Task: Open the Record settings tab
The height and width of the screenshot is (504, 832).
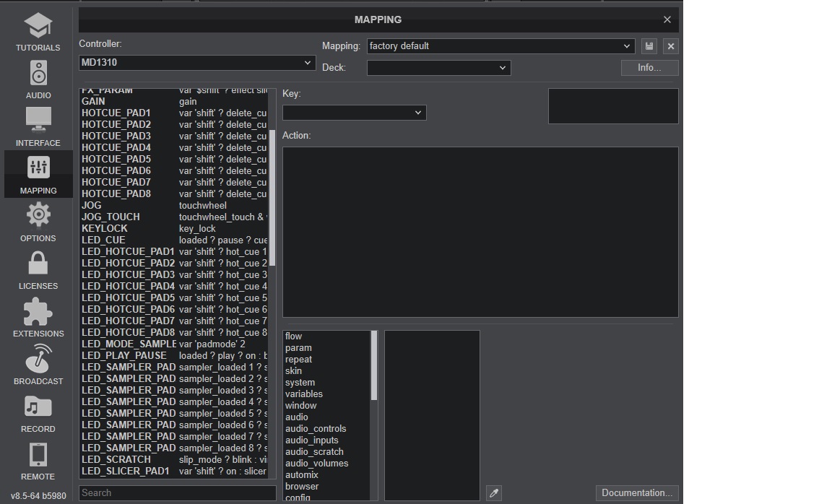Action: pyautogui.click(x=38, y=413)
